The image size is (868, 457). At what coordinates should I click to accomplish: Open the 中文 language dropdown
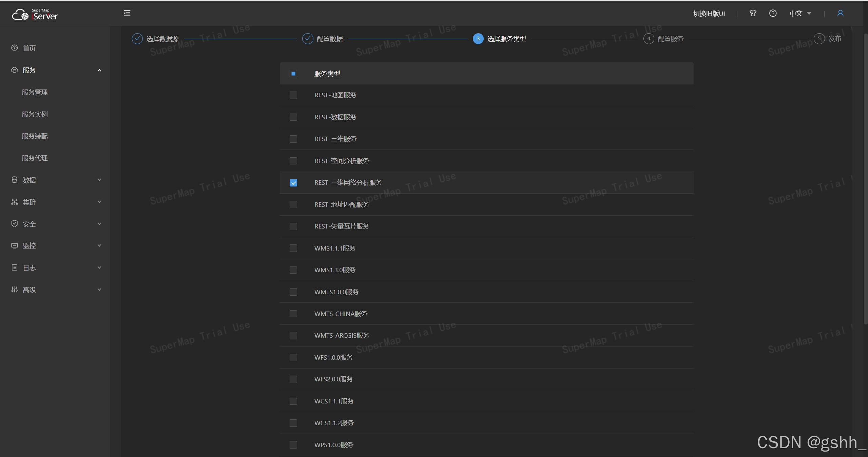pos(800,14)
